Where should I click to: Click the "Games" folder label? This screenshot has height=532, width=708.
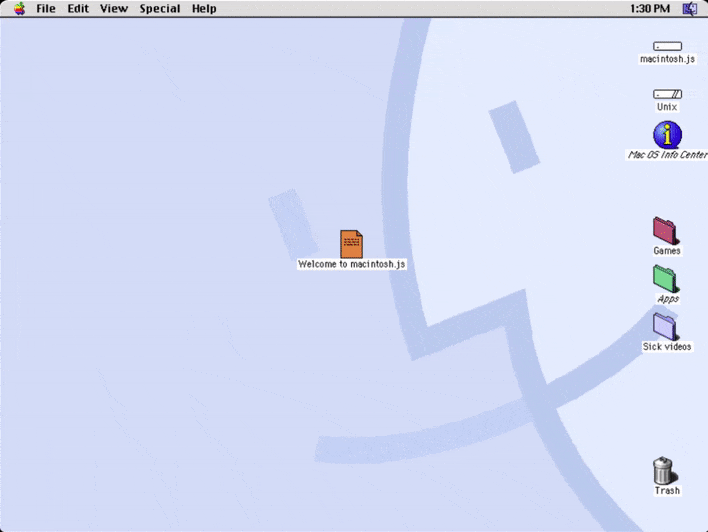(x=667, y=251)
